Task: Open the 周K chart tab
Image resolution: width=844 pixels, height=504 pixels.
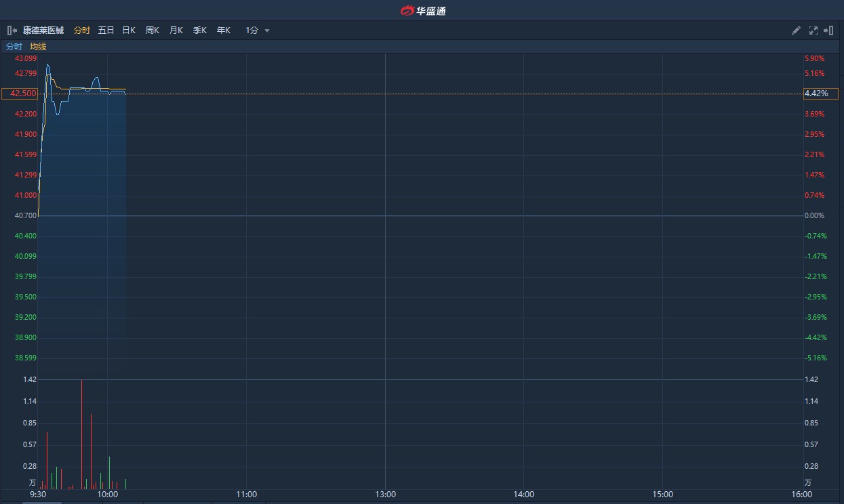Action: [153, 30]
